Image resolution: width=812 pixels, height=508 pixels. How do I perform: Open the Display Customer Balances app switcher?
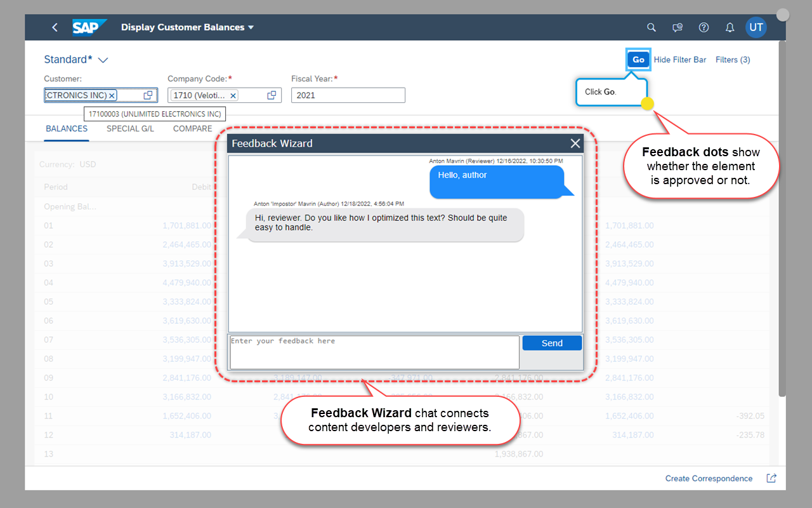(x=188, y=27)
